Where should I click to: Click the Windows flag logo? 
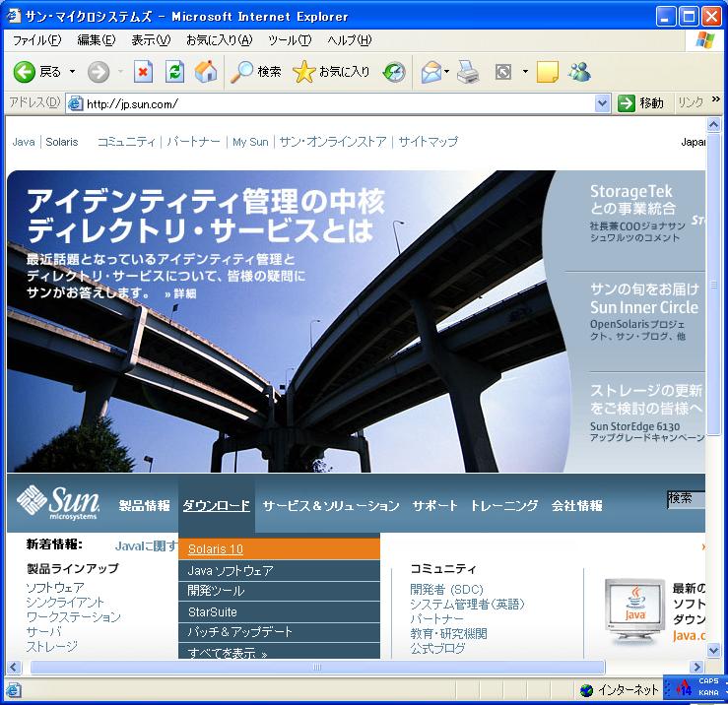(704, 40)
